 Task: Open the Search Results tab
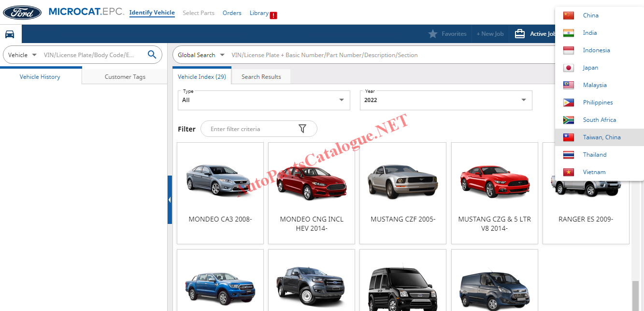[261, 77]
